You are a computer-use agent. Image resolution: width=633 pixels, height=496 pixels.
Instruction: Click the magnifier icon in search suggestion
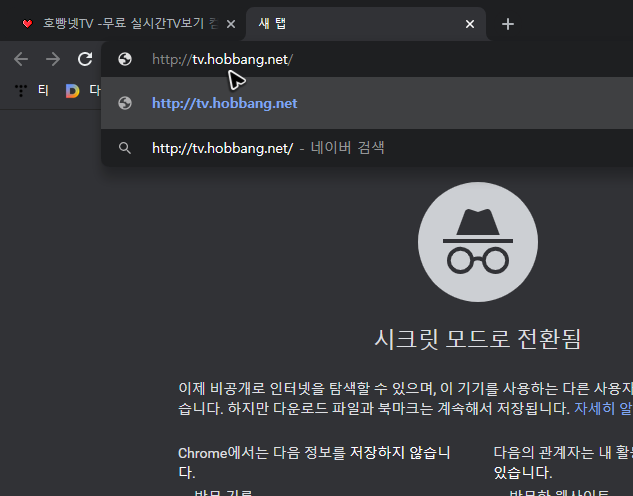coord(125,148)
